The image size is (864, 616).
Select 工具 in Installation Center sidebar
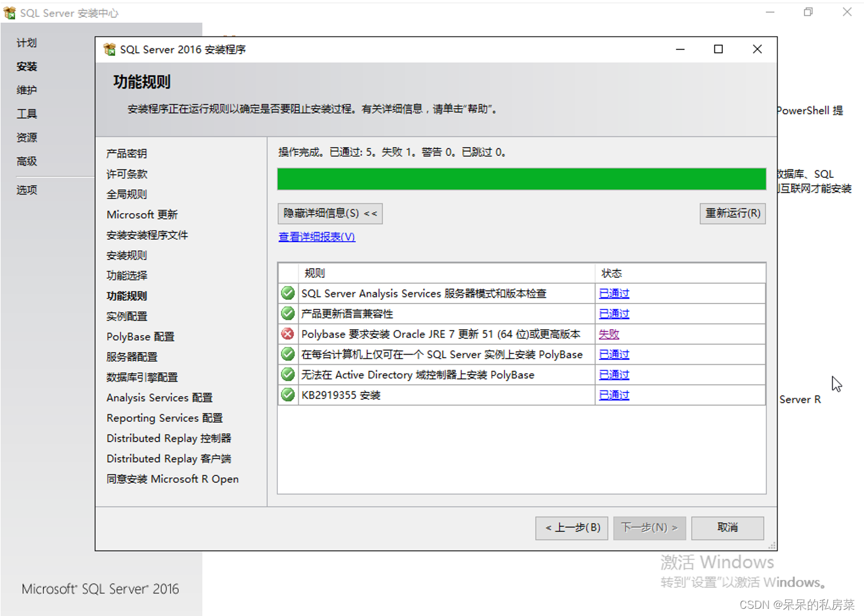(x=26, y=114)
